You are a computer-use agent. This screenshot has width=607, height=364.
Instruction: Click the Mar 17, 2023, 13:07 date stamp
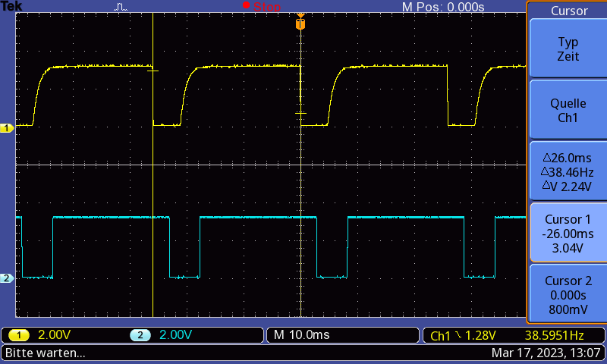pos(546,353)
